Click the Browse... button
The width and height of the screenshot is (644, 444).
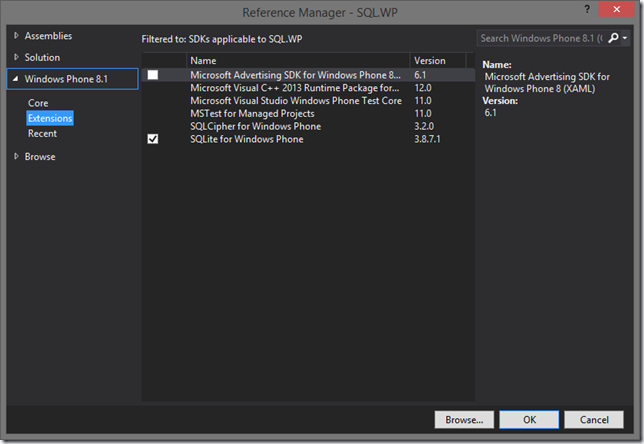click(464, 420)
